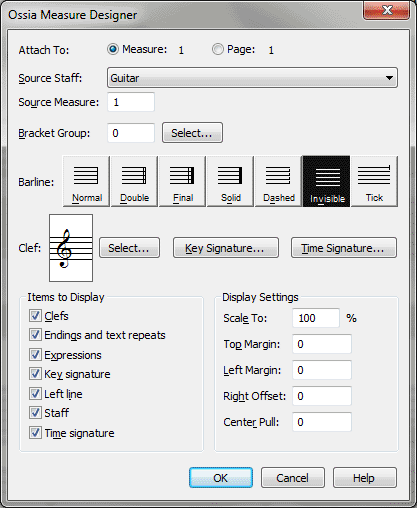Click the treble clef preview image
Viewport: 417px width, 508px height.
[71, 248]
